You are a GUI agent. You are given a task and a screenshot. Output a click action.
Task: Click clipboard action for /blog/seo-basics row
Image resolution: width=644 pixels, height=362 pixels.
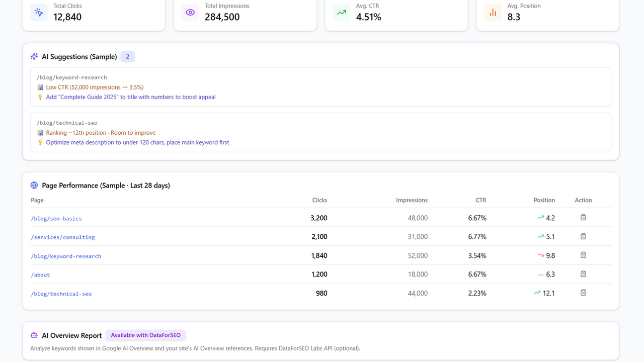584,218
